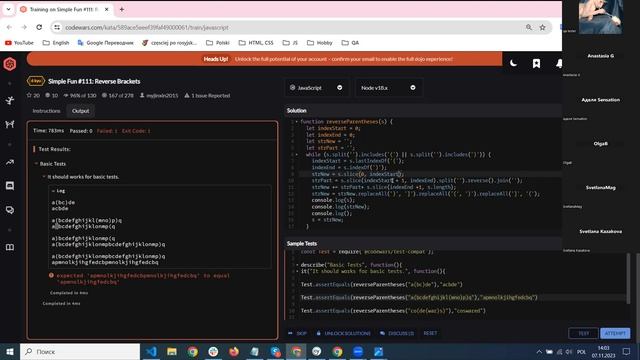
Task: Open the English bookmarks folder
Action: pyautogui.click(x=56, y=42)
